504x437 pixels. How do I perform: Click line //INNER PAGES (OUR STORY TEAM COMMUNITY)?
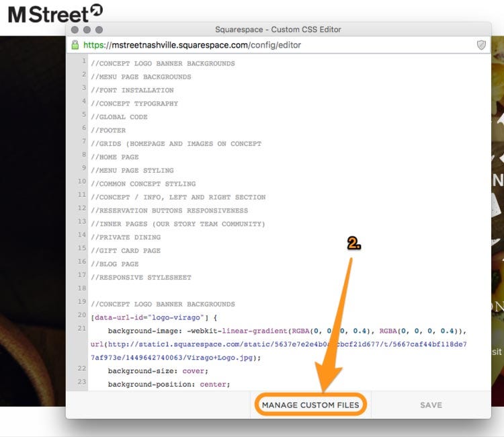coord(178,224)
